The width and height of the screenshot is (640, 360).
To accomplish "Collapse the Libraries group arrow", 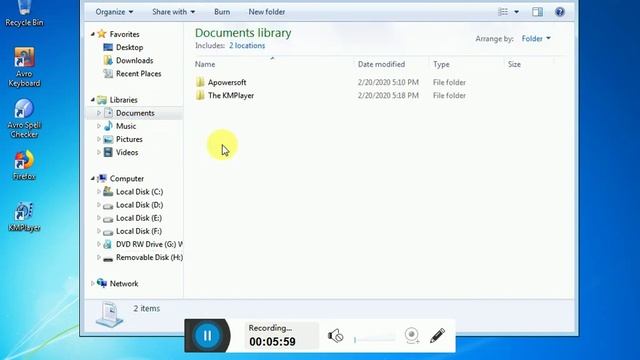I will pos(93,100).
